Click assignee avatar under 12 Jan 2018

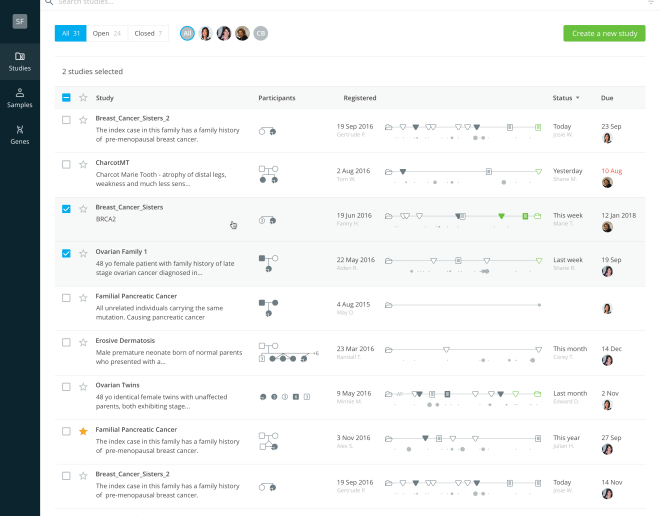pos(607,227)
